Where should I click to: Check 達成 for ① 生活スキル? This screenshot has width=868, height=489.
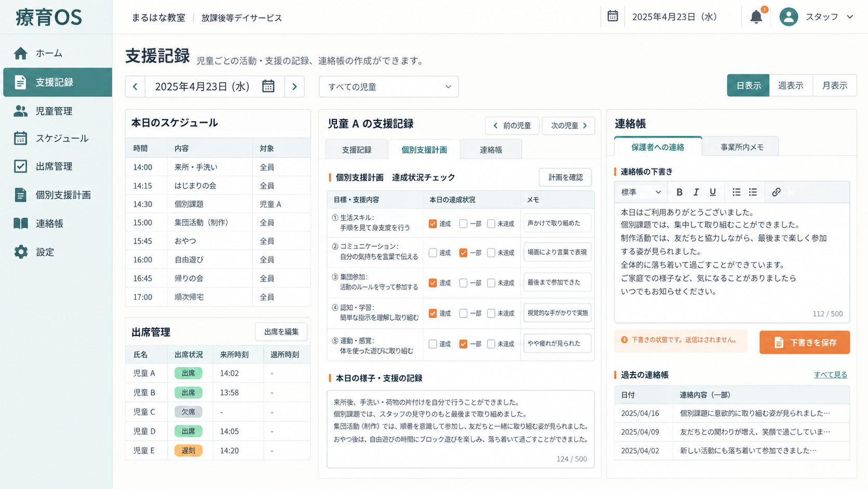point(432,223)
